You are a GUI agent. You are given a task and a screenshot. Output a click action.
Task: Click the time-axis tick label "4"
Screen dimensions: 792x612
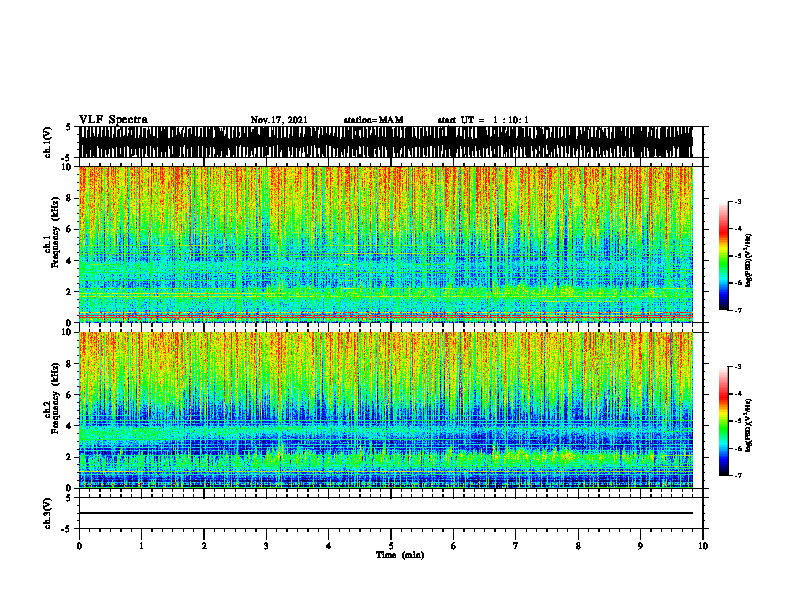point(329,546)
